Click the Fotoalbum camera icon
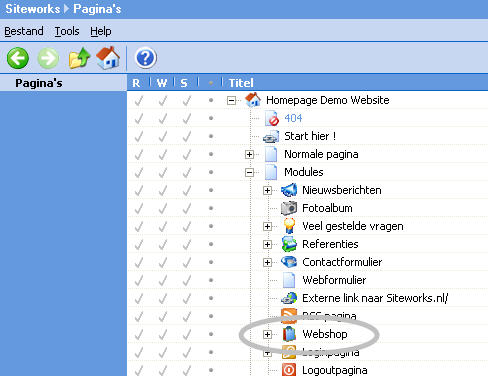This screenshot has width=488, height=376. 289,208
